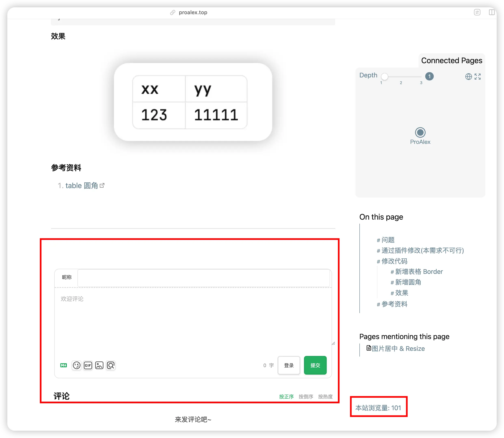Click the ProAlex graph node
This screenshot has width=504, height=438.
tap(420, 132)
